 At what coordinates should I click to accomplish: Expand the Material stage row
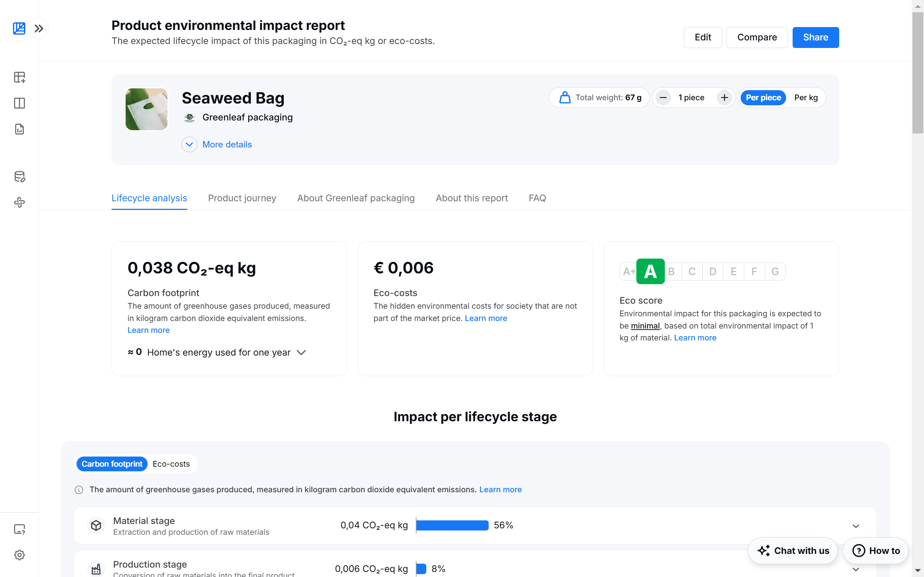tap(856, 526)
